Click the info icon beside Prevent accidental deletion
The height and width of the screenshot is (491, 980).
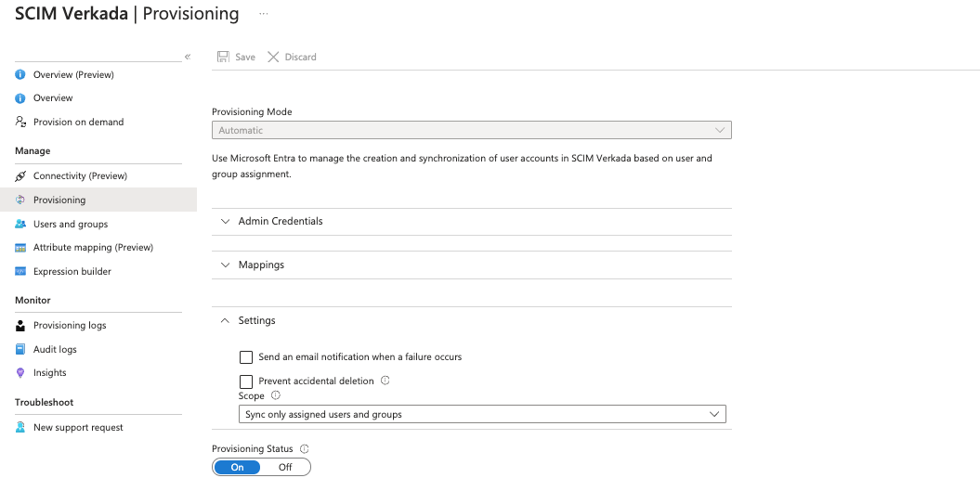point(385,381)
